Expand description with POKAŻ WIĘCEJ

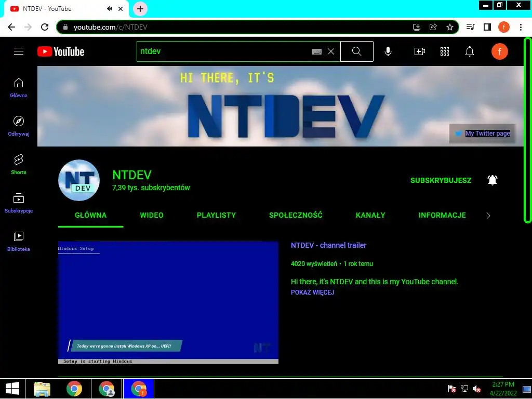click(x=312, y=292)
